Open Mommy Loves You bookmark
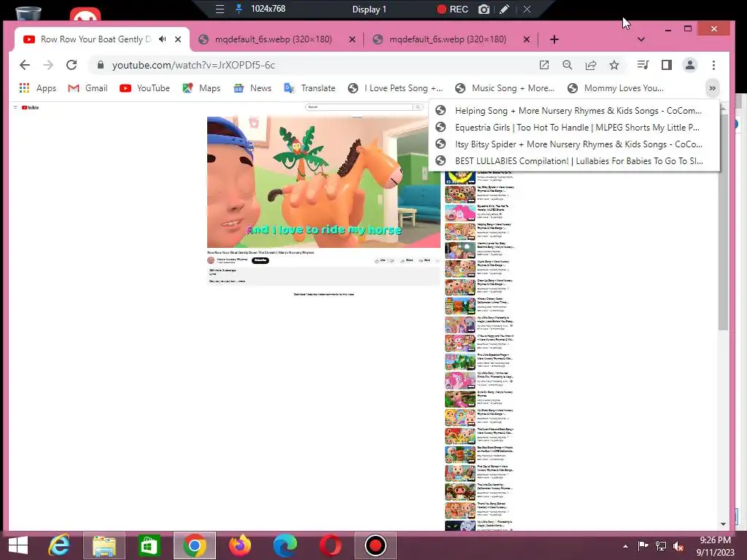Screen dimensions: 747x560 point(616,88)
